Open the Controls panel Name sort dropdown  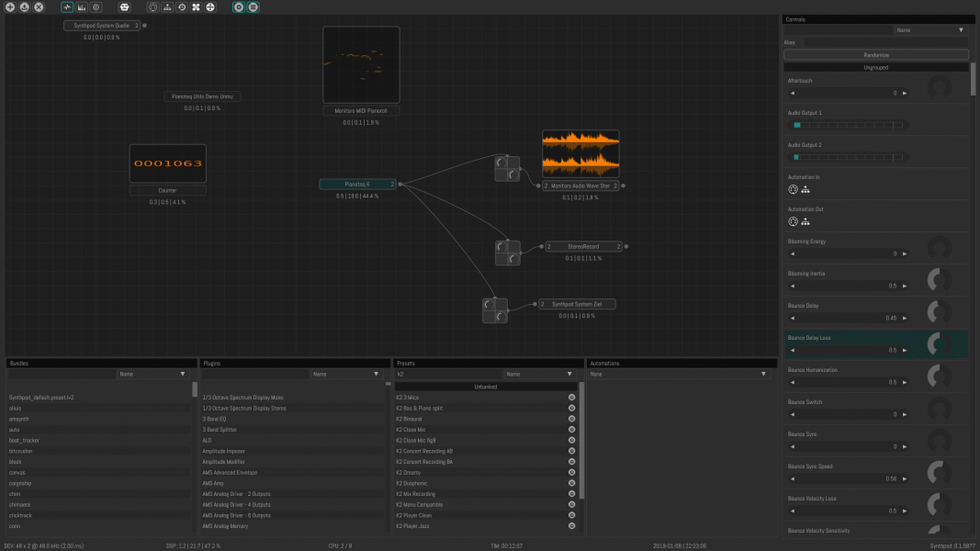tap(930, 30)
